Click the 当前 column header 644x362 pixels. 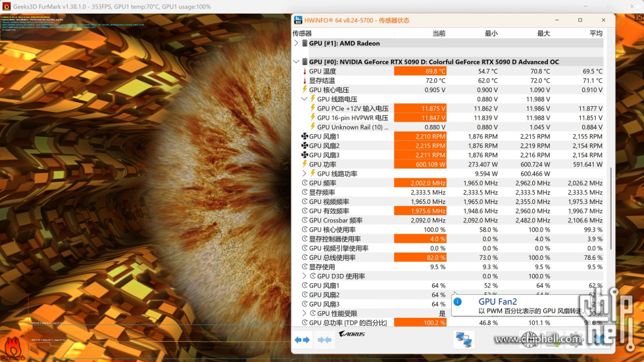point(438,33)
